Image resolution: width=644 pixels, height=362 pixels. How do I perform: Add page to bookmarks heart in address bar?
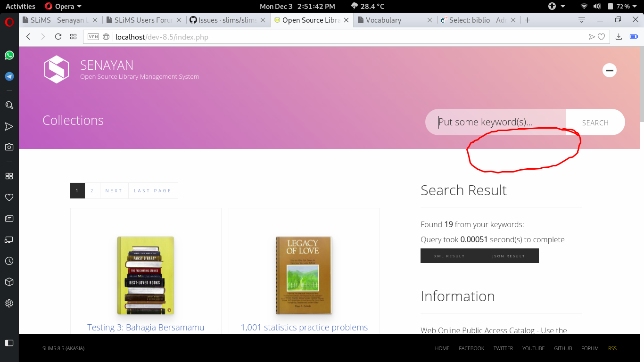click(601, 37)
